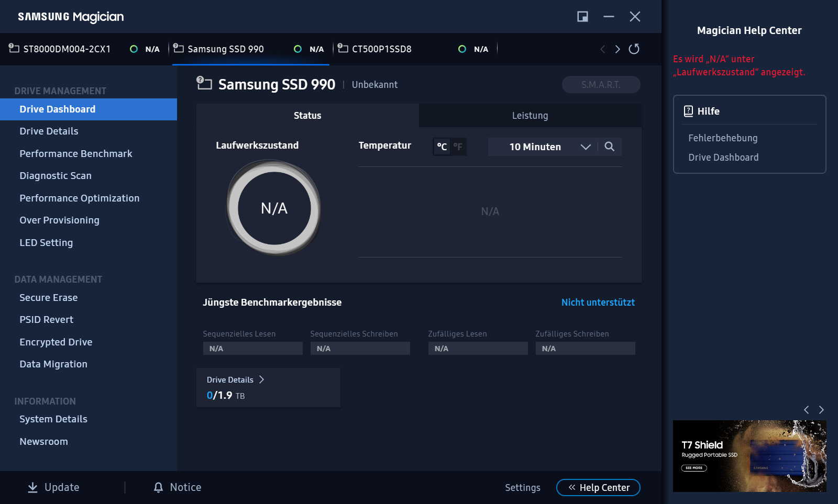Click the 0/1.9 TB capacity text
Image resolution: width=838 pixels, height=504 pixels.
(x=226, y=396)
